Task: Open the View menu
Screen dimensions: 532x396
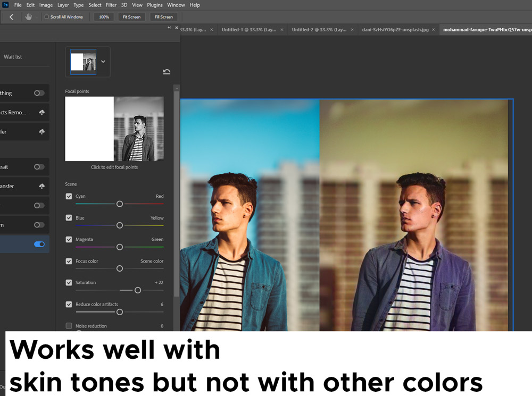Action: click(137, 5)
